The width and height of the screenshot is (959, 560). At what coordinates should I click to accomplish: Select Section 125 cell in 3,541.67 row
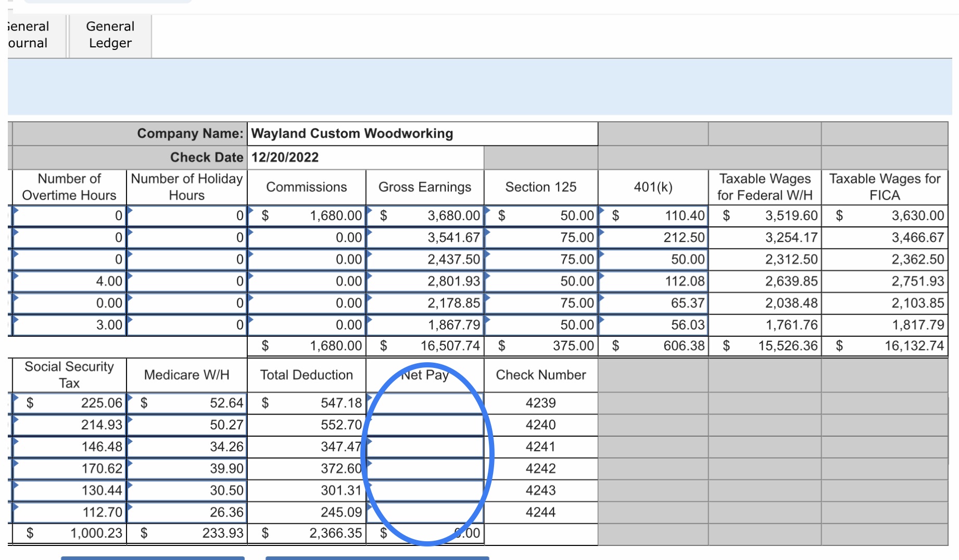[541, 237]
